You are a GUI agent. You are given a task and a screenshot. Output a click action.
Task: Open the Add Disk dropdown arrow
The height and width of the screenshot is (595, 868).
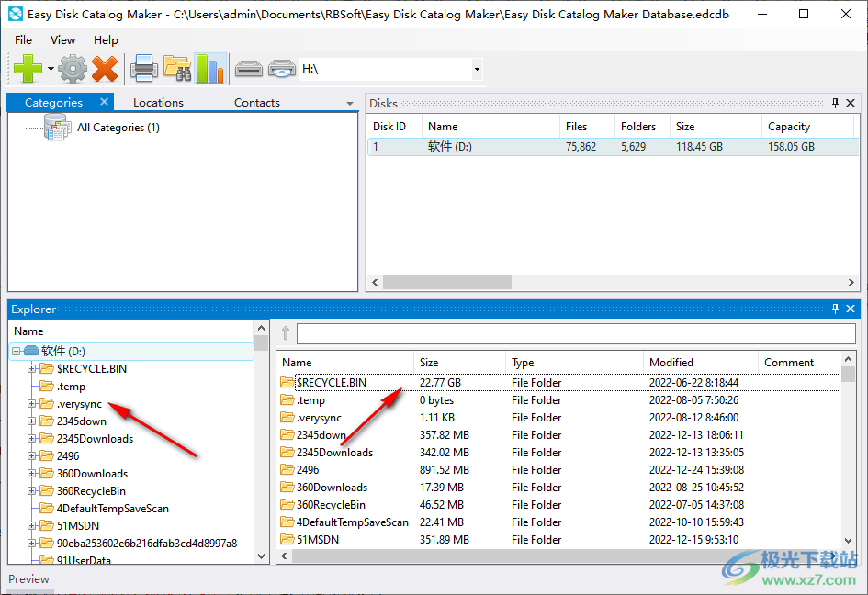coord(51,69)
